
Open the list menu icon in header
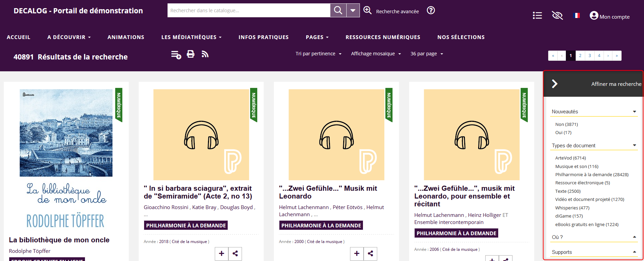point(537,16)
